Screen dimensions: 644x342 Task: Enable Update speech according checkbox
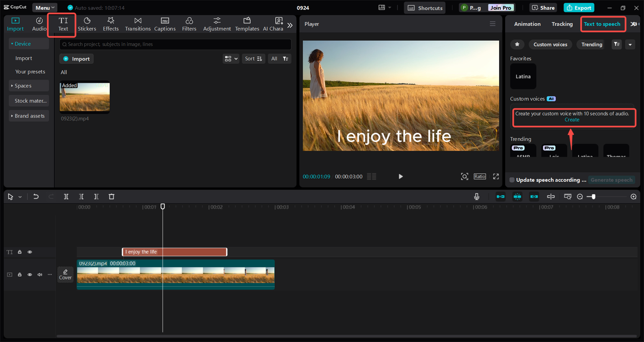pos(512,180)
